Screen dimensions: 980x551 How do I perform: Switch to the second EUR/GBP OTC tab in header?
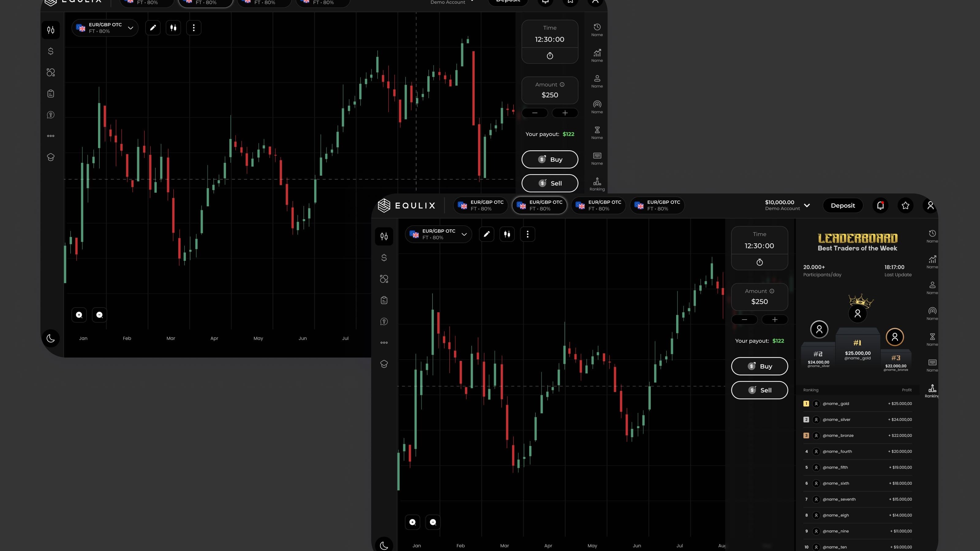[539, 205]
